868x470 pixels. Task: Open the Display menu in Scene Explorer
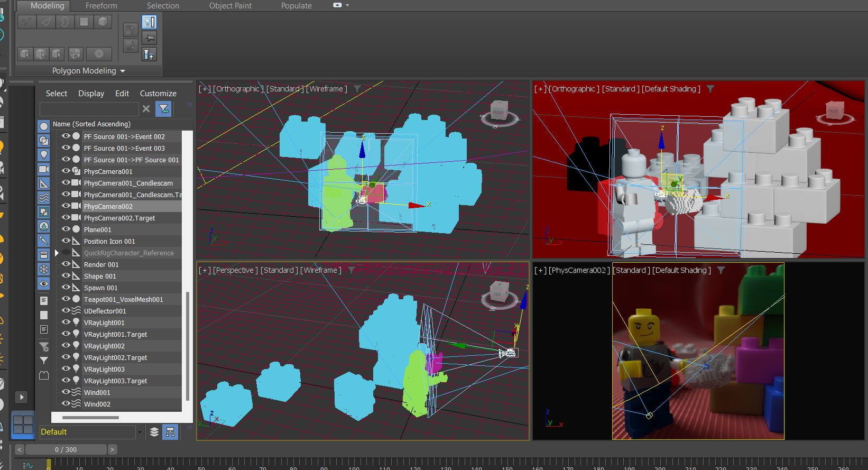pyautogui.click(x=91, y=94)
